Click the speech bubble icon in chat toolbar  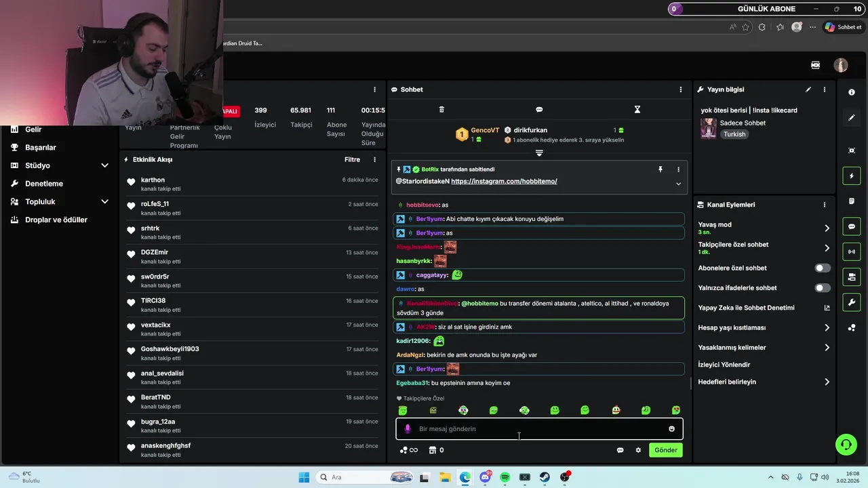(x=539, y=109)
